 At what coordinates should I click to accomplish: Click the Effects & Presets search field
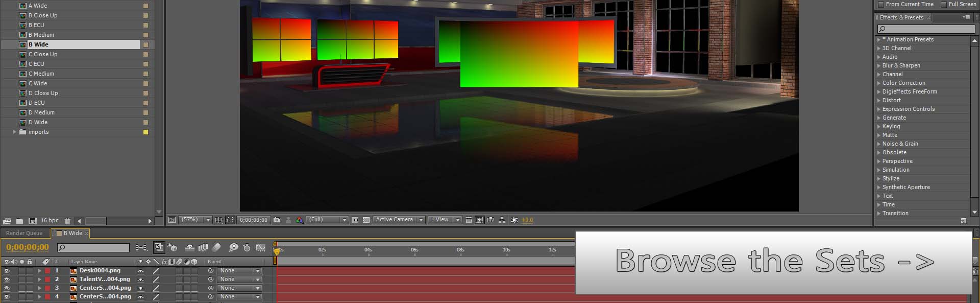tap(926, 29)
